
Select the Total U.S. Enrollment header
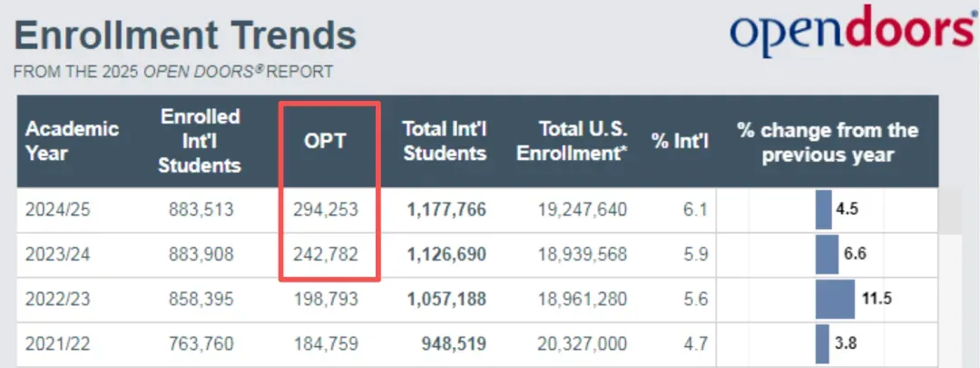tap(571, 141)
